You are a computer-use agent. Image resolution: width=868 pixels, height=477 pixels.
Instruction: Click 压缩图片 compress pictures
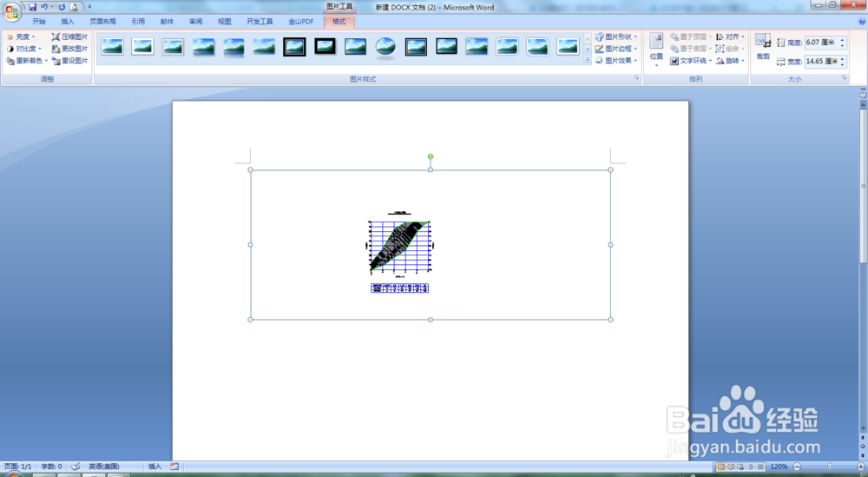tap(69, 36)
